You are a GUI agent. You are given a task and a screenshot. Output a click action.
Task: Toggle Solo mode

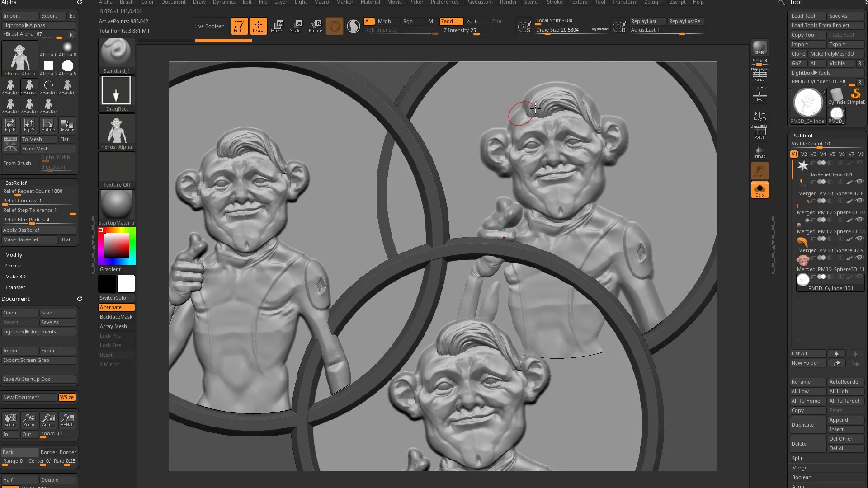pos(759,190)
